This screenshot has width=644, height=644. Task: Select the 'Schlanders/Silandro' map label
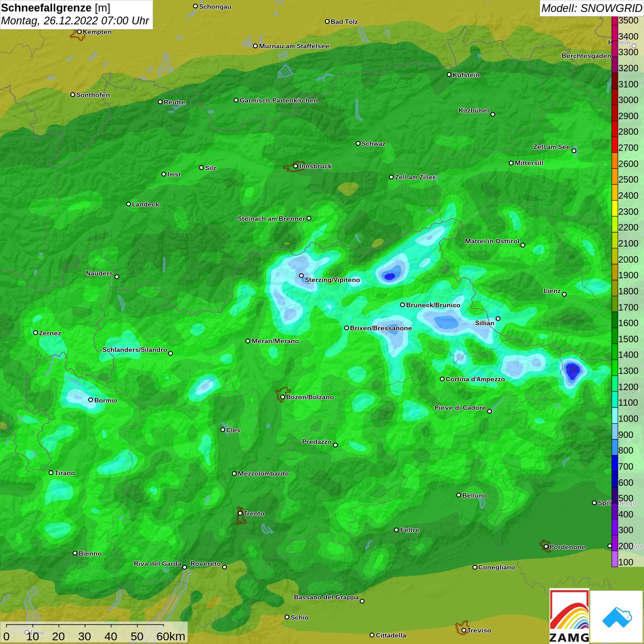point(135,350)
